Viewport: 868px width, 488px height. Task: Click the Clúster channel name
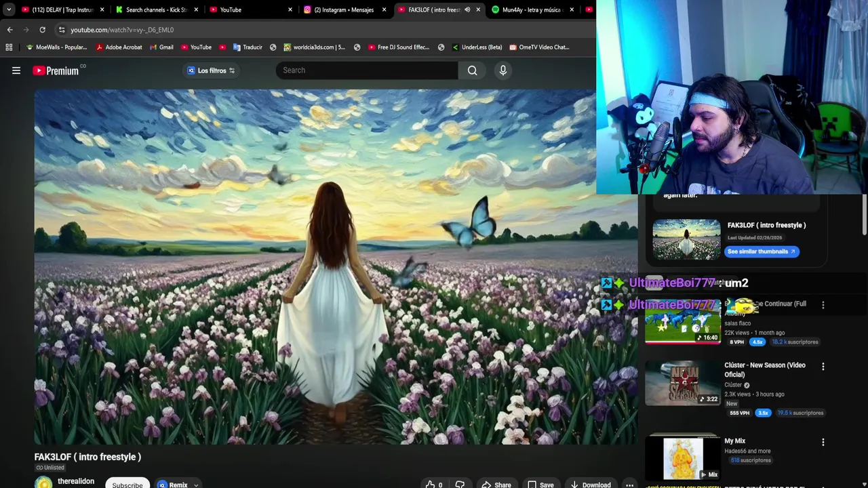733,385
